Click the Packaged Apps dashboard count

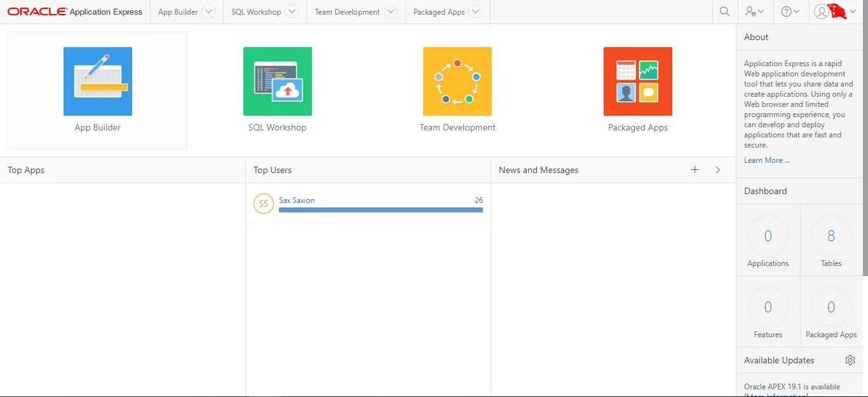click(831, 307)
